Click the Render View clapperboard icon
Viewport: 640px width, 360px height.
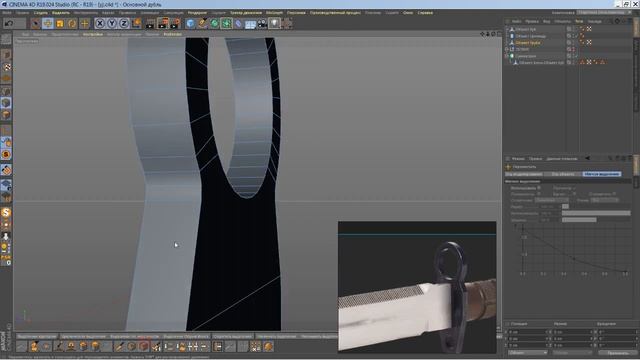pos(150,23)
